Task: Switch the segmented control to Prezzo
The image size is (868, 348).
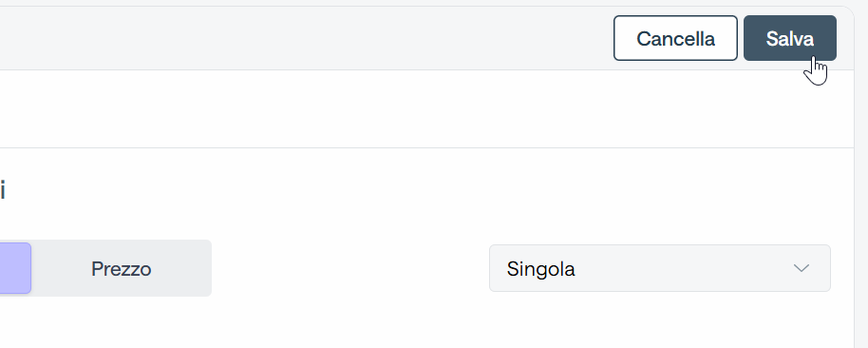Action: point(122,269)
